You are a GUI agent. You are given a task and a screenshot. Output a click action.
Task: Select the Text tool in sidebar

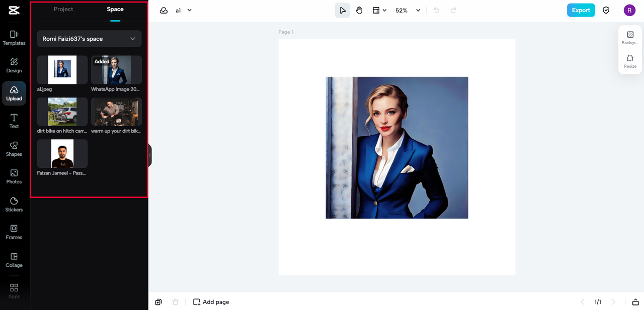pos(14,121)
